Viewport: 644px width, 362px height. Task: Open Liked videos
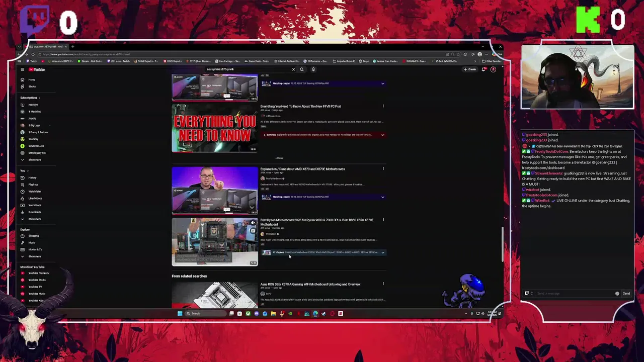pos(35,198)
